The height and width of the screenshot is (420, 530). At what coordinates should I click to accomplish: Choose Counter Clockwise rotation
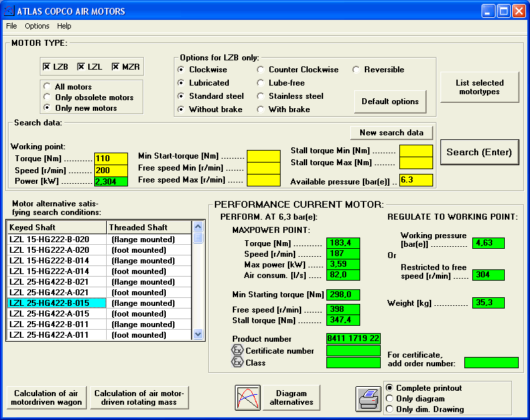click(261, 70)
